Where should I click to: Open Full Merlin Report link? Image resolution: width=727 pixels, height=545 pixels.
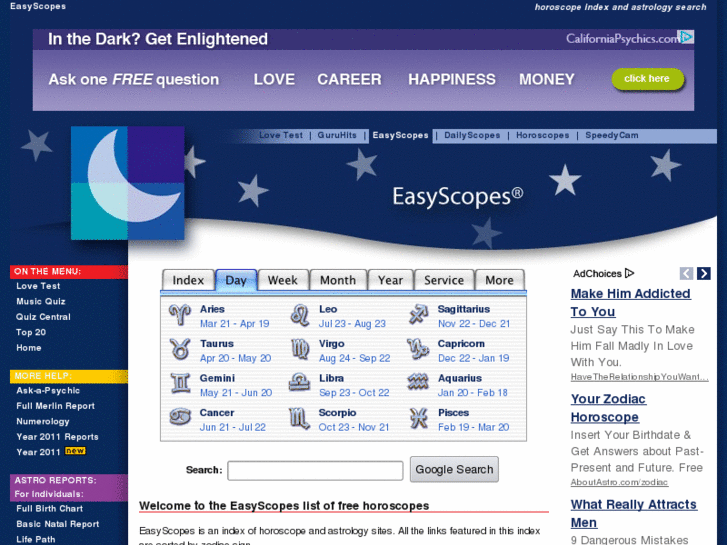point(55,406)
